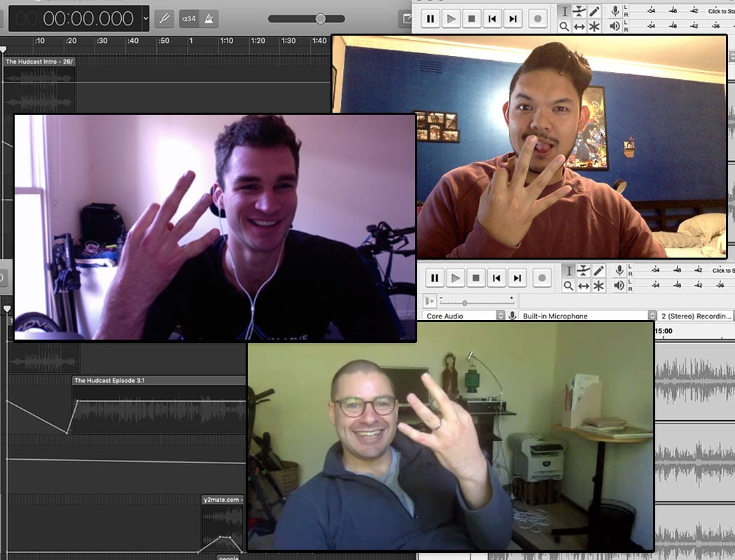Skip to end in the upper Audacity toolbar
735x560 pixels.
513,19
